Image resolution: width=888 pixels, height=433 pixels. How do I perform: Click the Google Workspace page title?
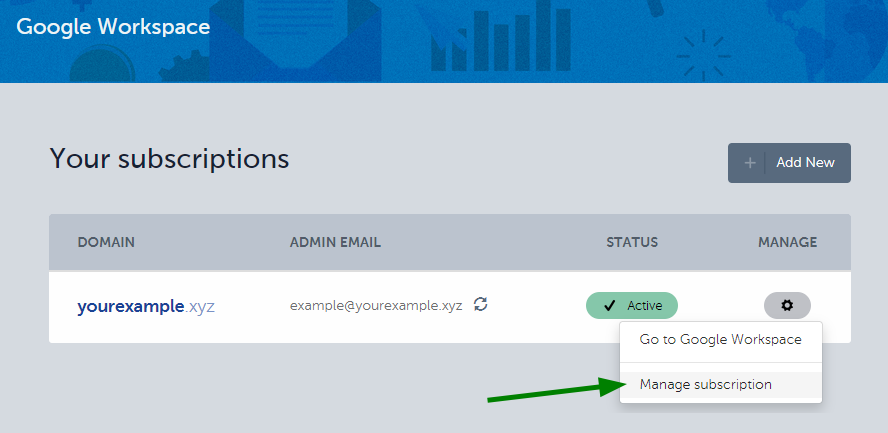[x=113, y=27]
